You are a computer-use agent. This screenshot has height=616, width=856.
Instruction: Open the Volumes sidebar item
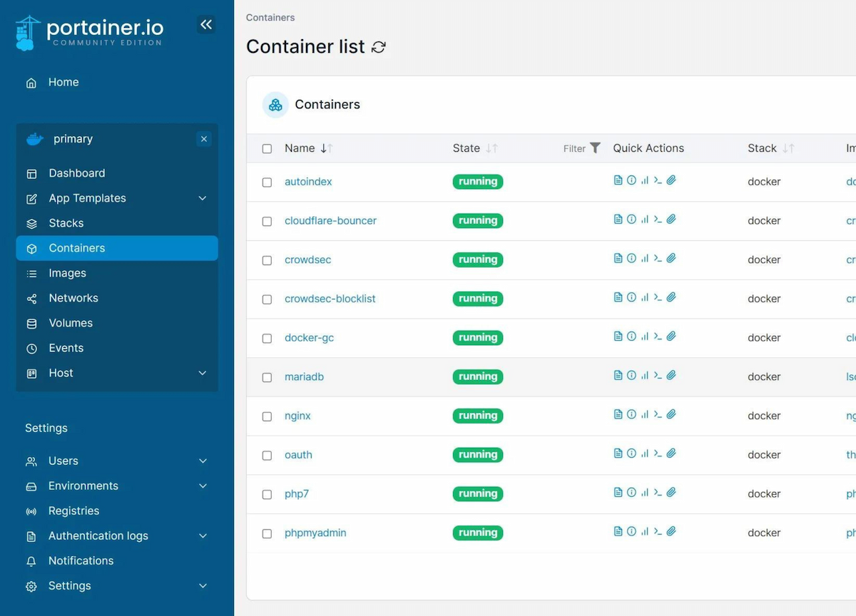pos(70,323)
